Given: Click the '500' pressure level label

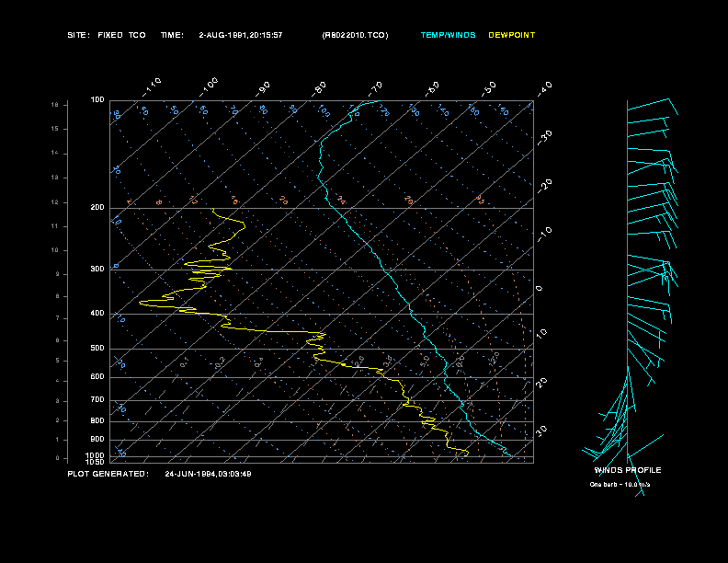Looking at the screenshot, I should (97, 349).
